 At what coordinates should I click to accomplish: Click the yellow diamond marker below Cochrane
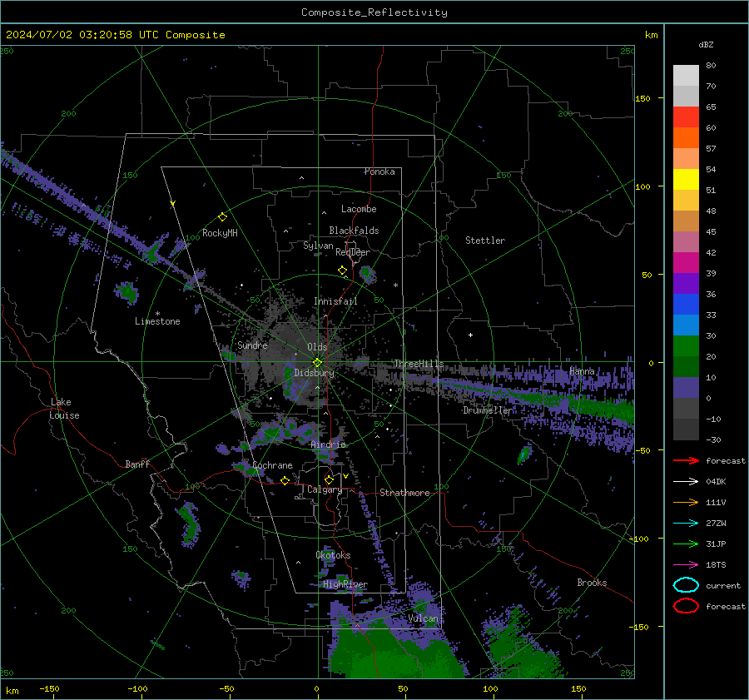point(285,480)
